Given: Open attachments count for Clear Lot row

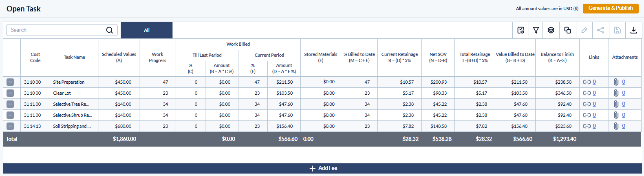Looking at the screenshot, I should [624, 93].
